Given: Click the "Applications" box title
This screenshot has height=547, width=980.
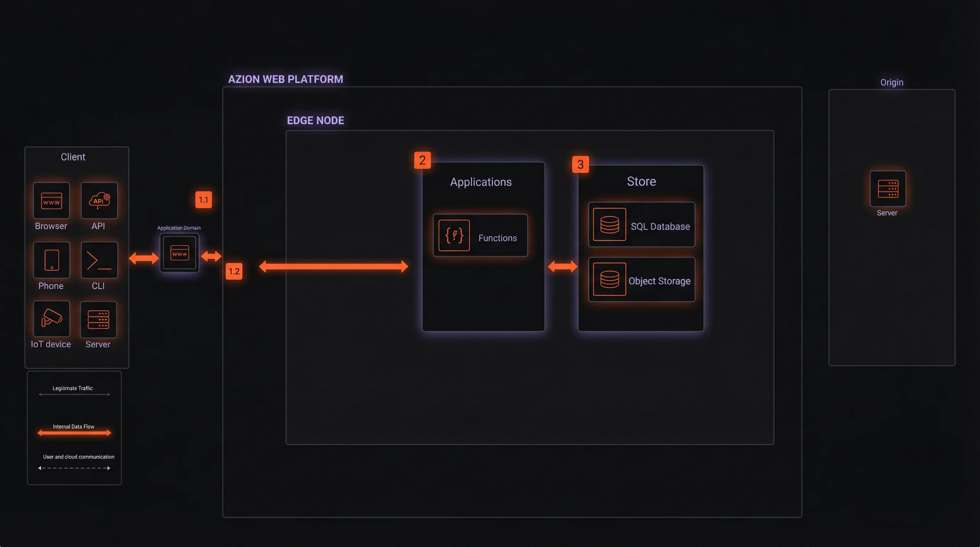Looking at the screenshot, I should coord(481,182).
